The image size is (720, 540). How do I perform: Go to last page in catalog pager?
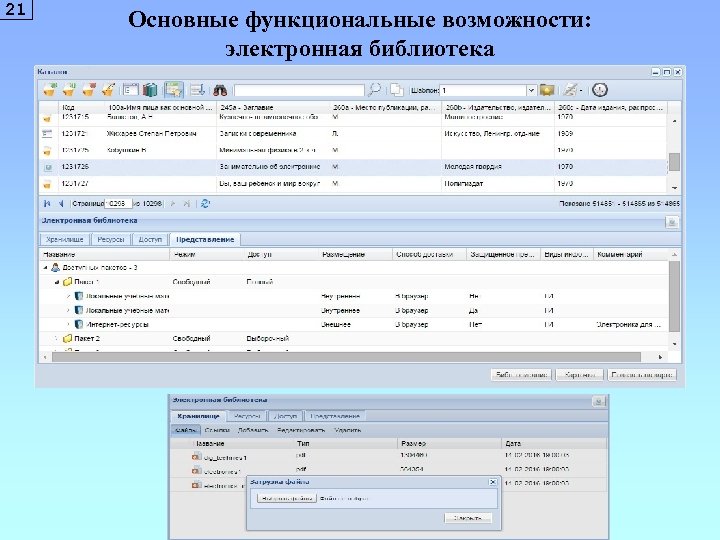coord(186,203)
